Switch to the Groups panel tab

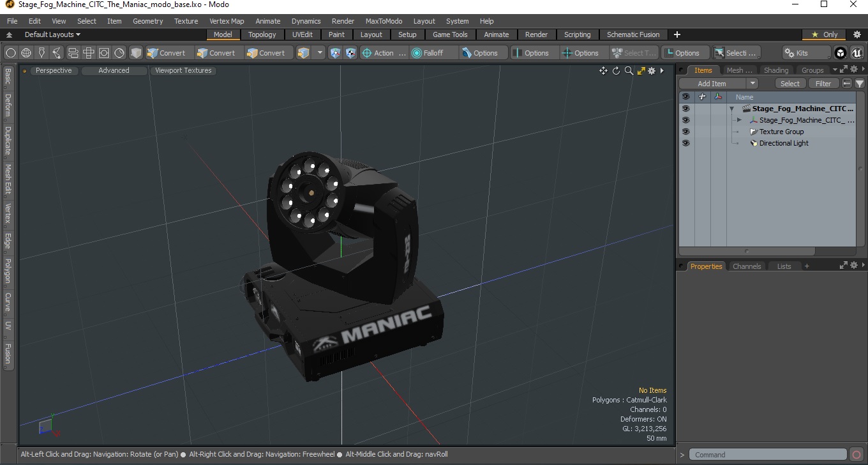click(x=812, y=70)
